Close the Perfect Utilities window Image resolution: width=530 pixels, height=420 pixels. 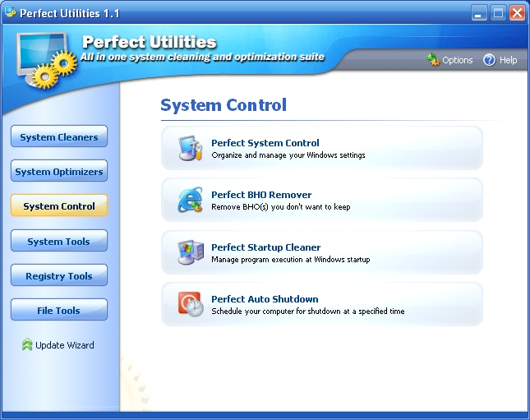[x=517, y=13]
